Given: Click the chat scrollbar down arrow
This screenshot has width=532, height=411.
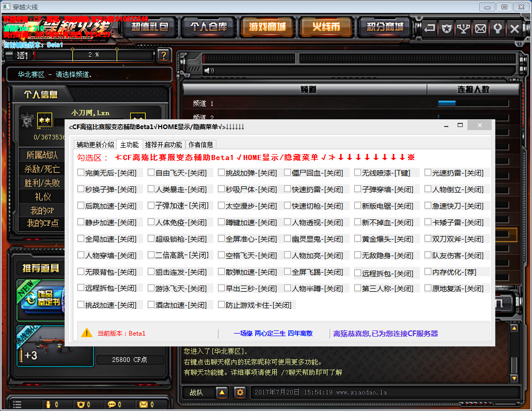Looking at the screenshot, I should [x=514, y=378].
